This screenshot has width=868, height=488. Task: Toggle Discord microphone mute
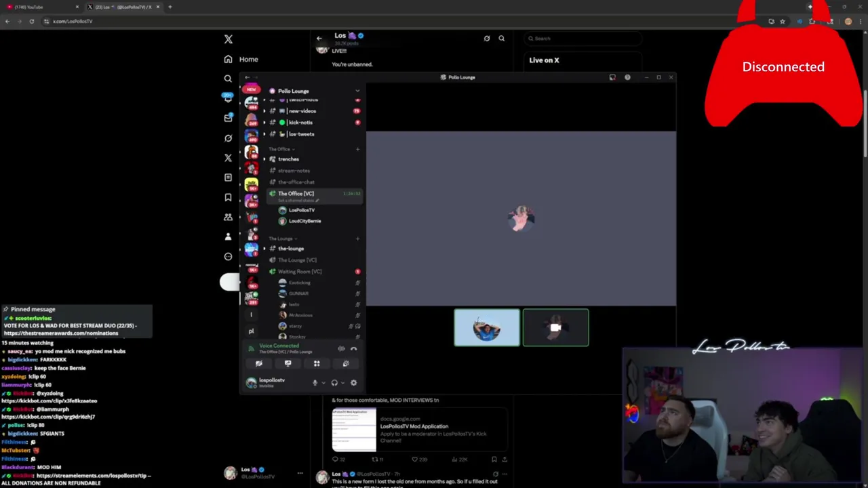(x=315, y=383)
